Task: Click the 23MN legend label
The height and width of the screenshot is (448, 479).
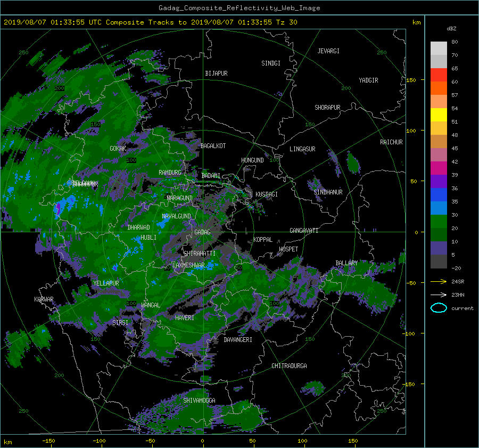Action: click(x=458, y=295)
